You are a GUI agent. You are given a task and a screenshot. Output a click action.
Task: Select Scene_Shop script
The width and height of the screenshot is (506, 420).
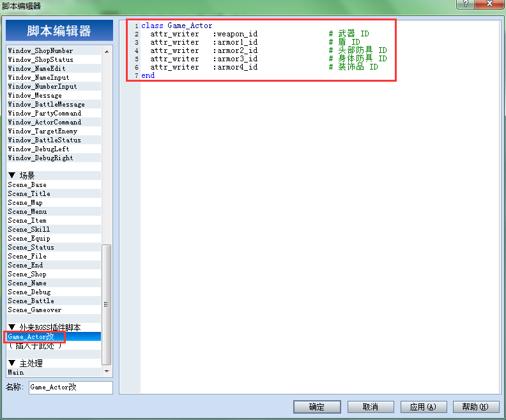(54, 274)
